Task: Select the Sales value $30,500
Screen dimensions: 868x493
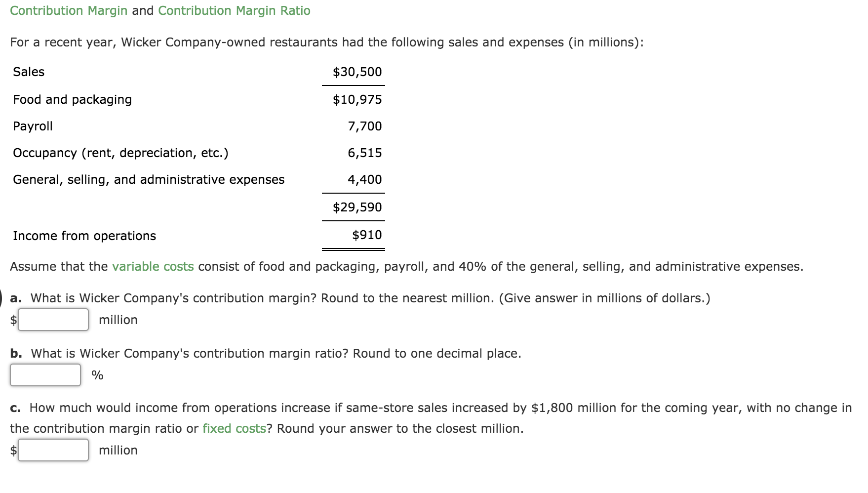Action: pyautogui.click(x=356, y=72)
